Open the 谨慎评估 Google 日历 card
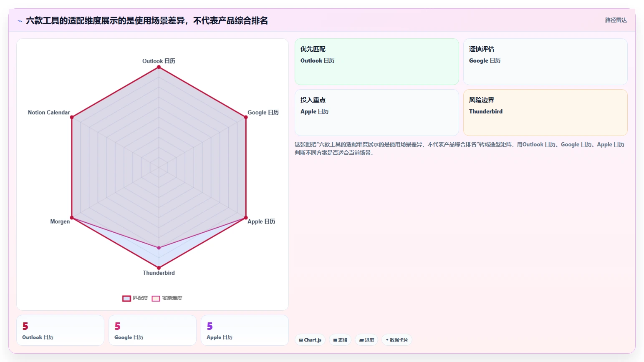Screen dimensions: 644x362 (x=545, y=62)
